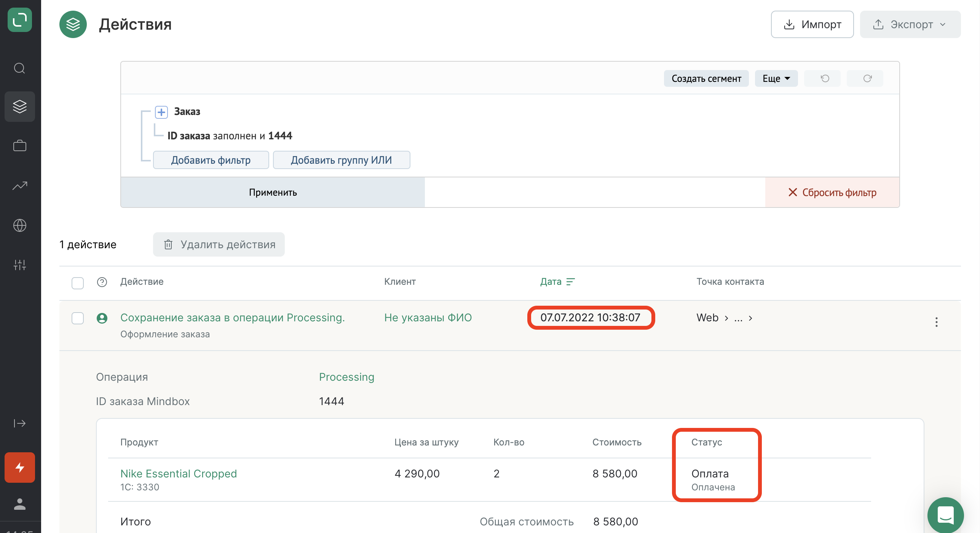Click the Заказ filter group label

187,112
